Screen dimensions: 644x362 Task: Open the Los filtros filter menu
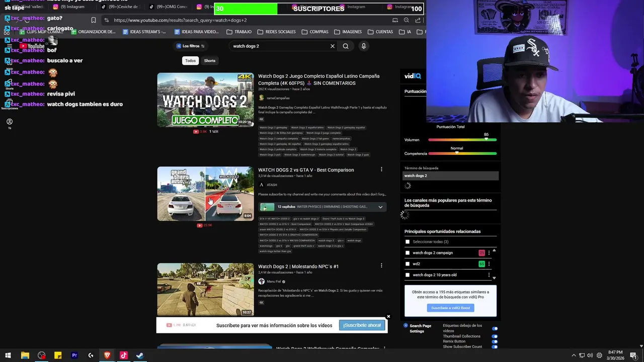190,46
